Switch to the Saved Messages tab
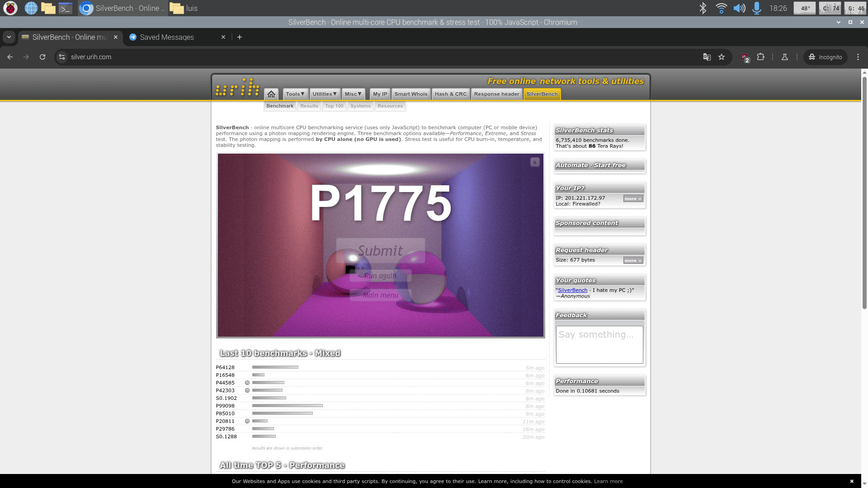 click(x=177, y=37)
